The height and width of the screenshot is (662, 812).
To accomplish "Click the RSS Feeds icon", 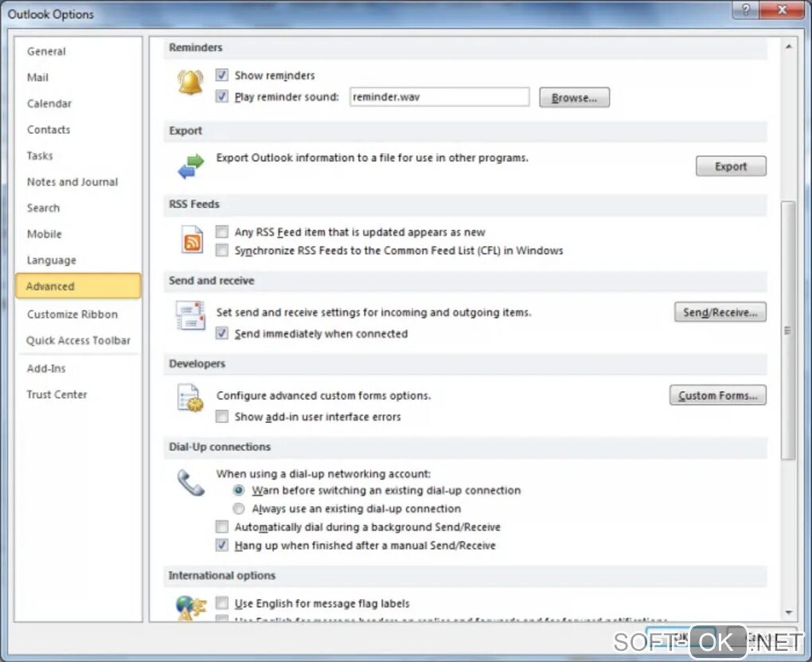I will point(191,239).
